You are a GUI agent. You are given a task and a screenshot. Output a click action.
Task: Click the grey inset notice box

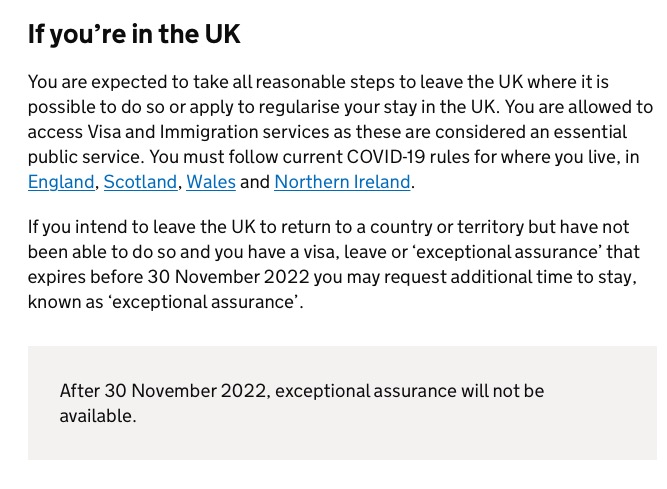[x=342, y=403]
